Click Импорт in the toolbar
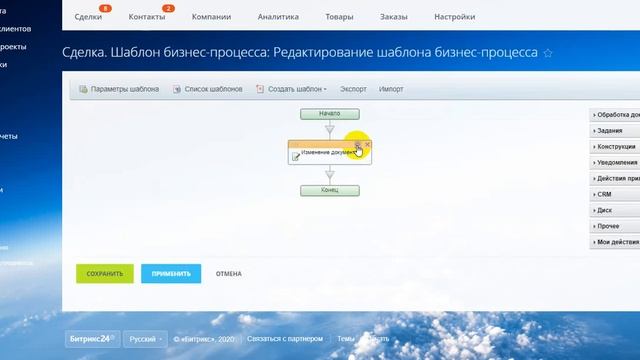The width and height of the screenshot is (640, 360). [x=391, y=89]
